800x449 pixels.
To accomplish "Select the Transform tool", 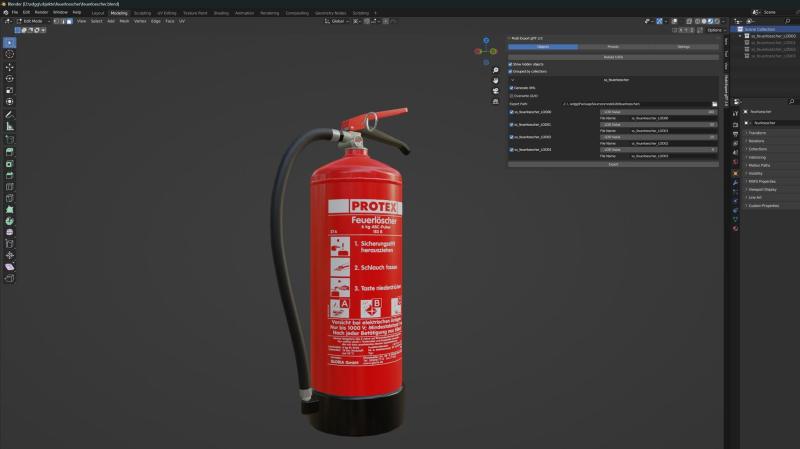I will (10, 102).
